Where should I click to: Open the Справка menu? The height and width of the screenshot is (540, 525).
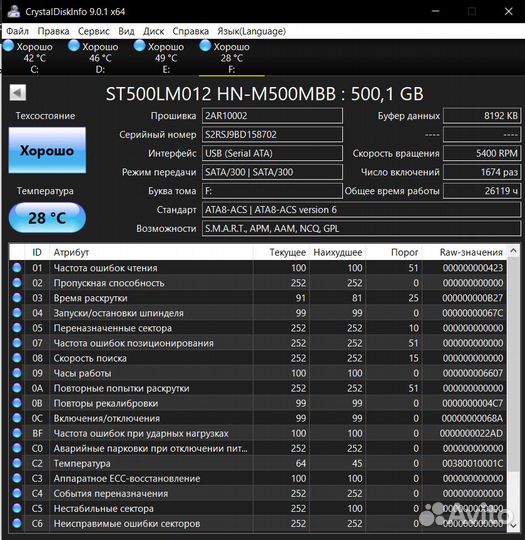pos(191,31)
